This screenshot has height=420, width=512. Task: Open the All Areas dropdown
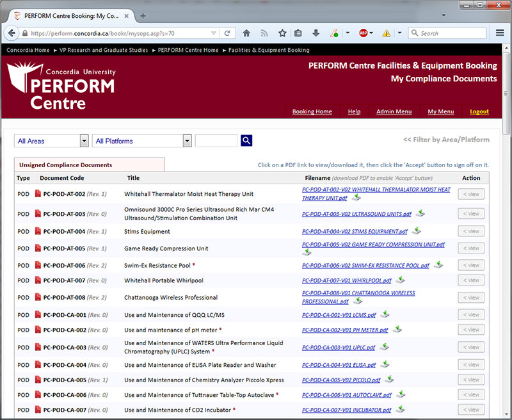coord(51,141)
